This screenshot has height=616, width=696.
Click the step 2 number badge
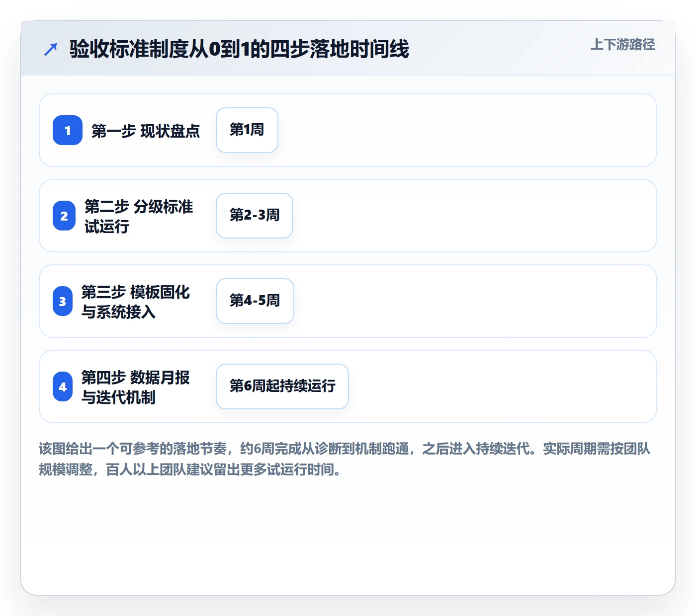click(x=64, y=216)
